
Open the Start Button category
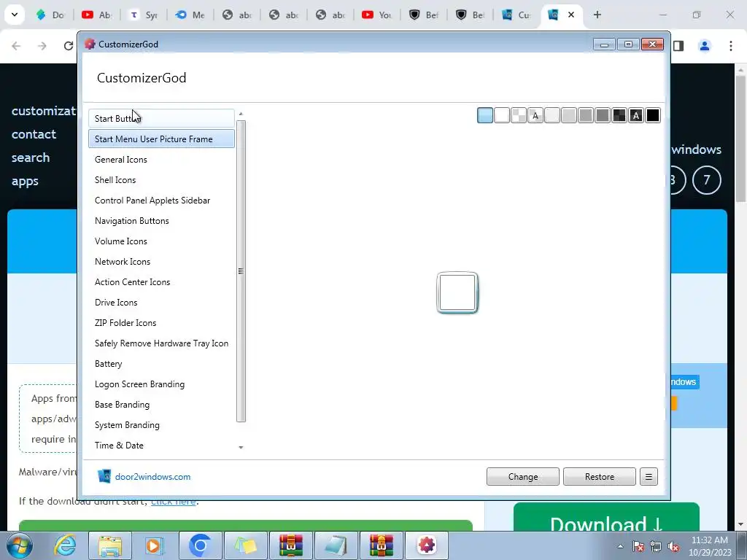161,119
